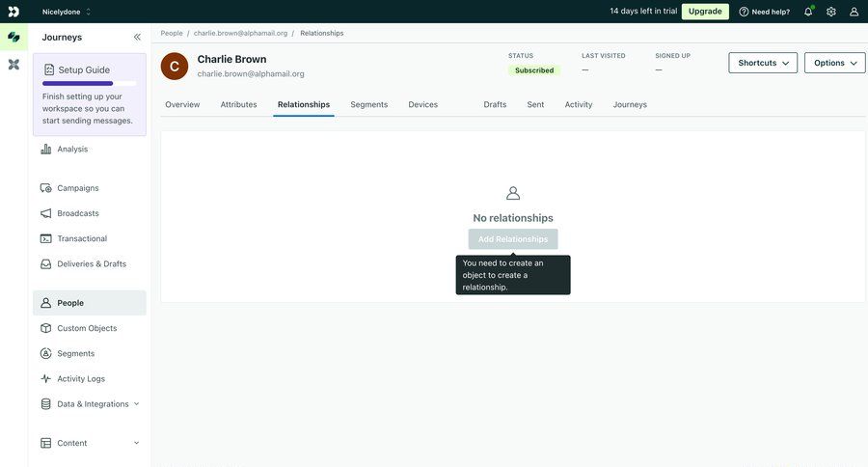
Task: Switch to the Journeys tab
Action: click(x=630, y=105)
